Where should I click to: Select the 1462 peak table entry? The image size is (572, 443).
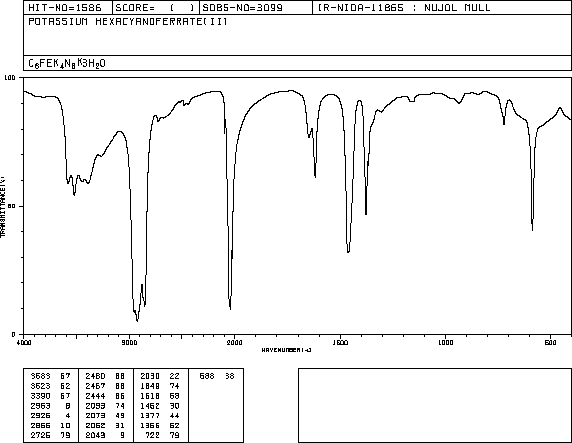(160, 406)
